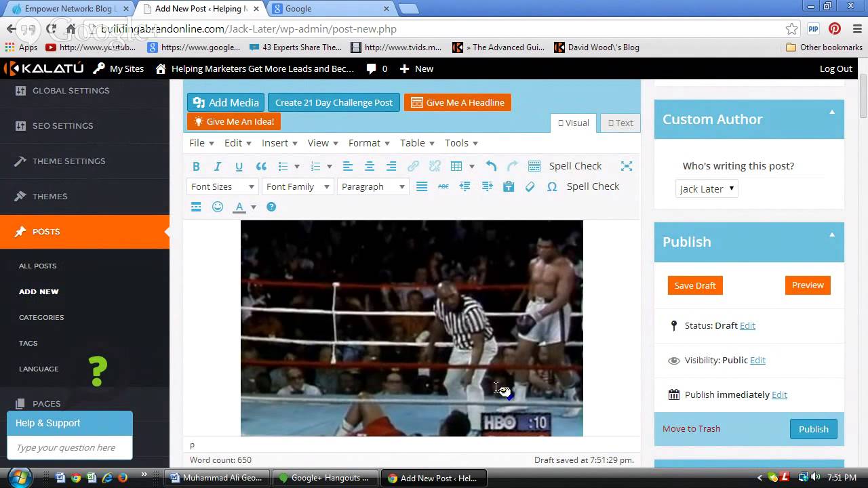Decrease the paragraph indent
868x488 pixels.
click(465, 186)
